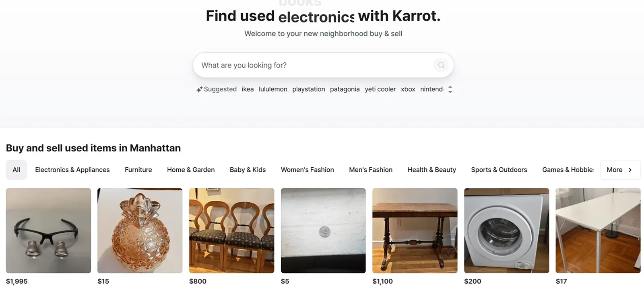Viewport: 644px width, 288px height.
Task: Click the search input field
Action: tap(314, 65)
